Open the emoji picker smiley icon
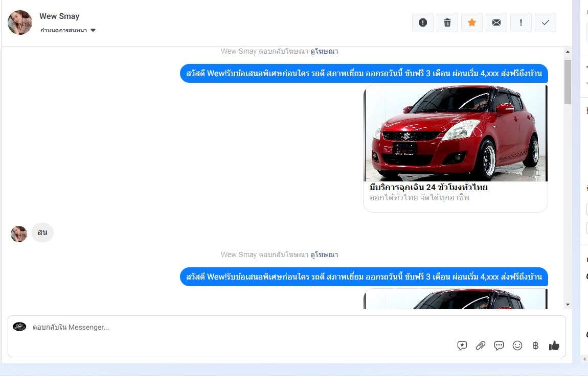The width and height of the screenshot is (588, 392). (517, 345)
